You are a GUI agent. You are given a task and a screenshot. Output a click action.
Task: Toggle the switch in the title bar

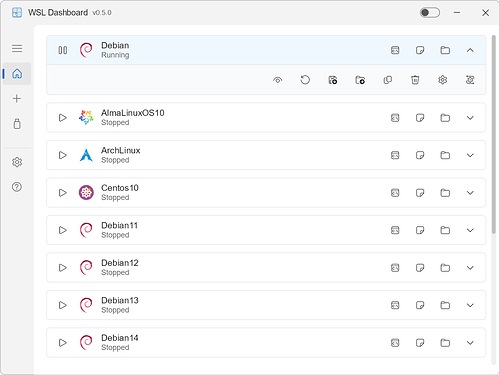tap(429, 13)
